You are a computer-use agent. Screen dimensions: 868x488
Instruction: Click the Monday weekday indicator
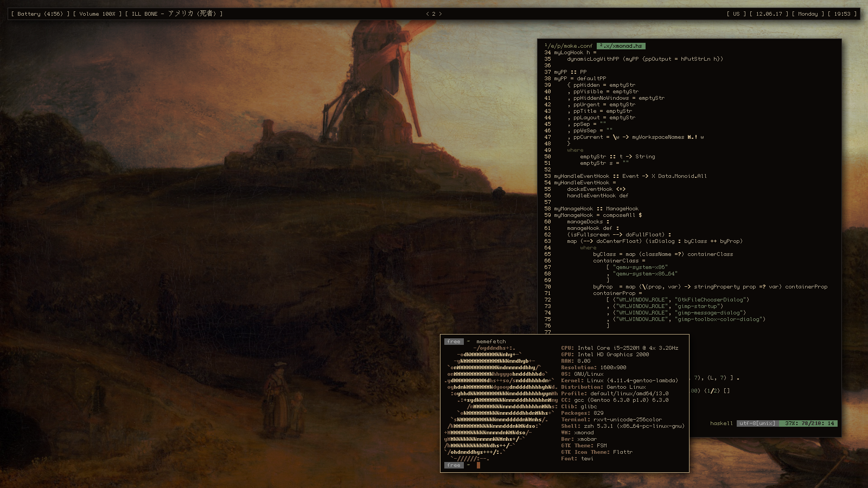point(808,14)
